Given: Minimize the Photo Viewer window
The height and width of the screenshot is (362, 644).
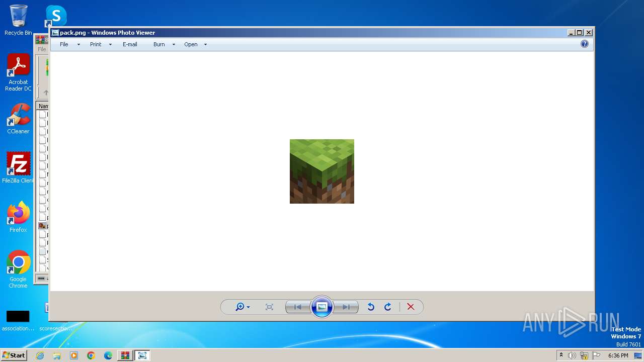Looking at the screenshot, I should [x=571, y=33].
